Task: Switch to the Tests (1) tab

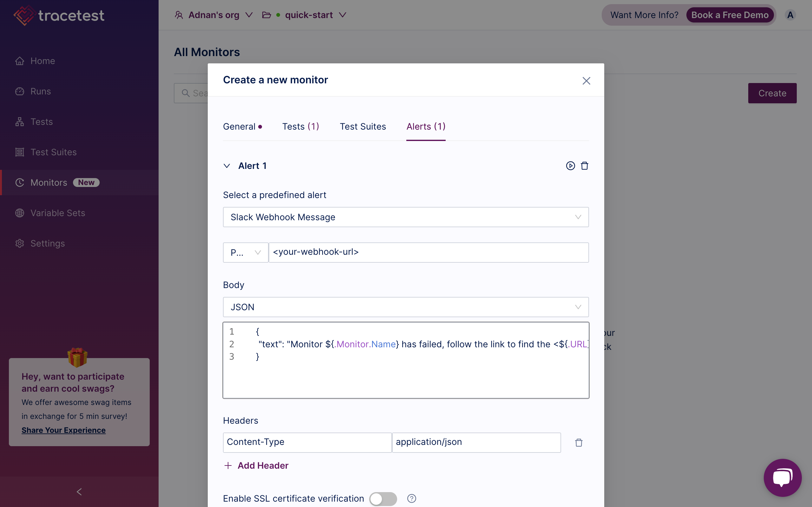Action: 301,126
